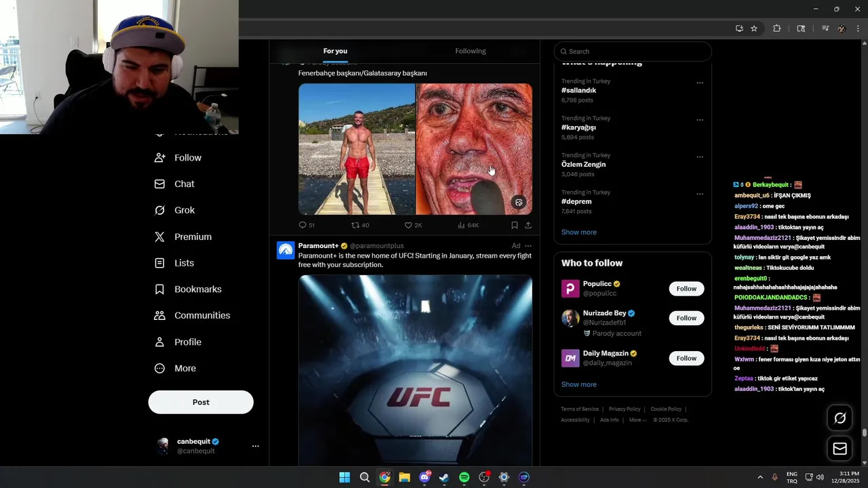Open more options for #sallandık trend
This screenshot has height=488, width=868.
700,83
